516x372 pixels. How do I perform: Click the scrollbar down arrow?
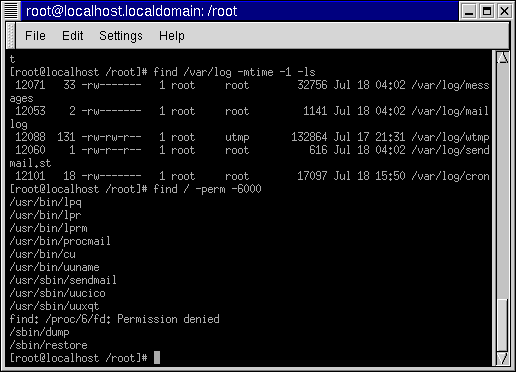click(503, 358)
